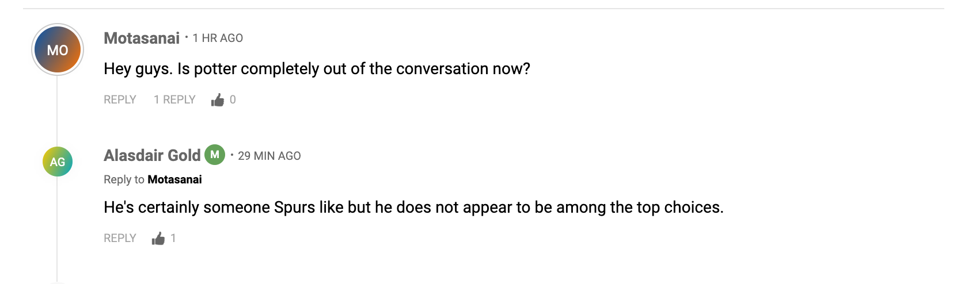Click bold Motasanai in 'Reply to' line
980x284 pixels.
click(x=174, y=179)
